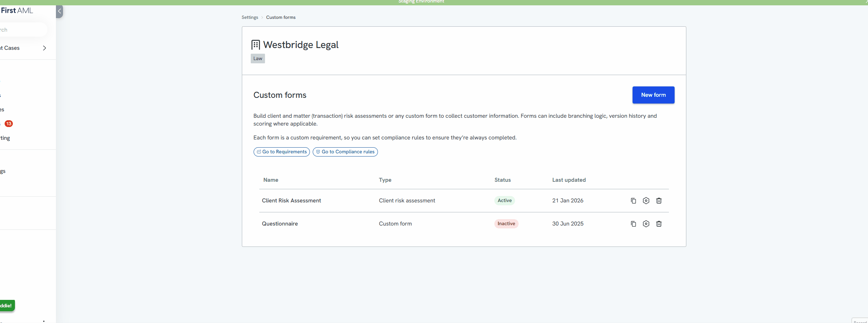Create a New form
The image size is (868, 323).
[653, 95]
